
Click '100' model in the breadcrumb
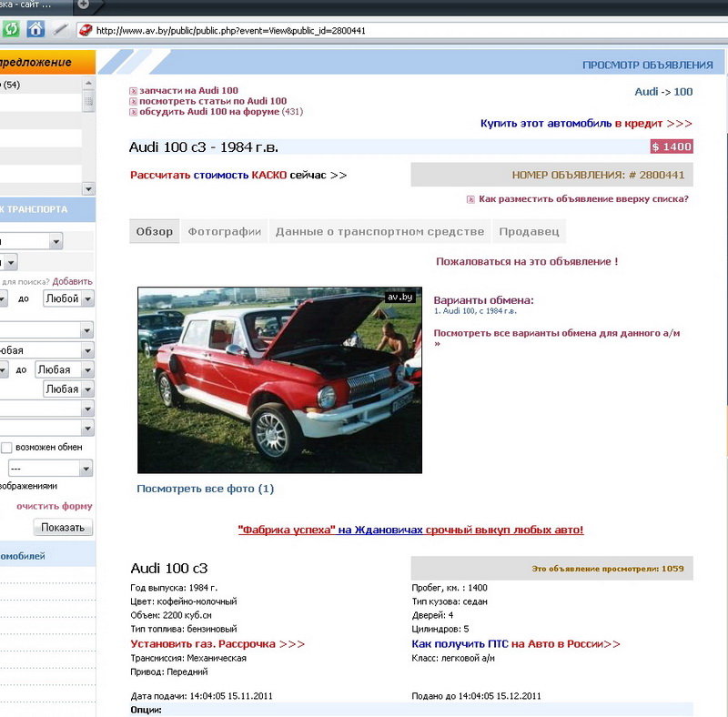(x=683, y=92)
